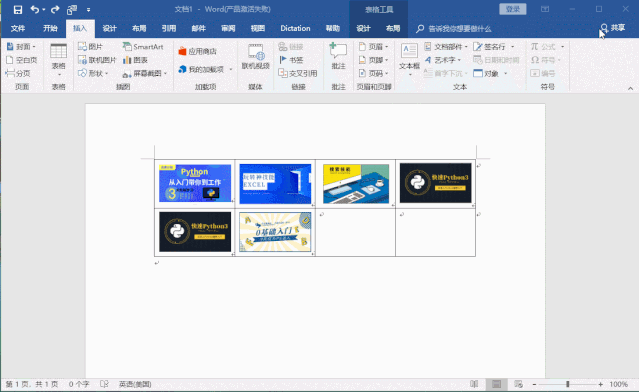The width and height of the screenshot is (639, 392).
Task: Open the 应用商店 add-in store
Action: point(198,51)
